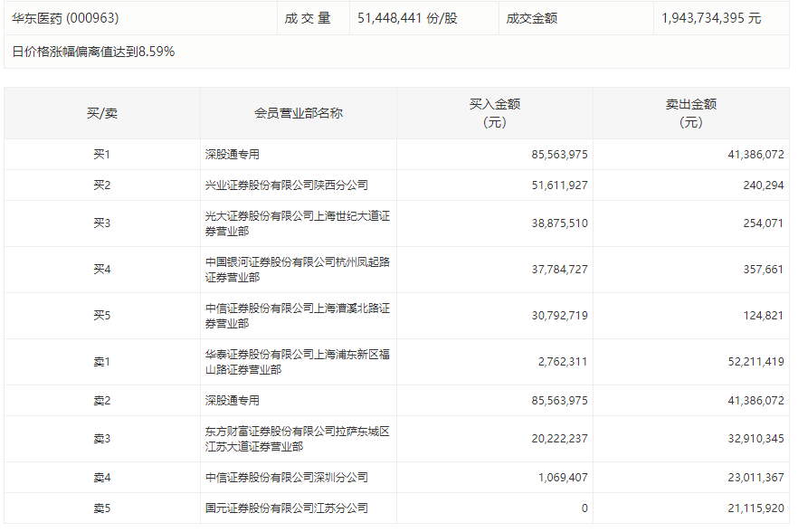Click the 买/卖 column header
Viewport: 798px width, 532px height.
coord(101,113)
